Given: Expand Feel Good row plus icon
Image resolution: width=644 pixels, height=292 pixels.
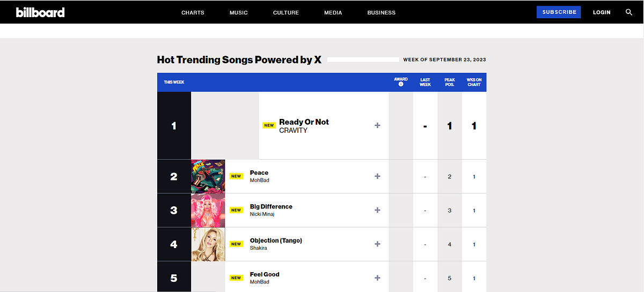Looking at the screenshot, I should (x=377, y=278).
